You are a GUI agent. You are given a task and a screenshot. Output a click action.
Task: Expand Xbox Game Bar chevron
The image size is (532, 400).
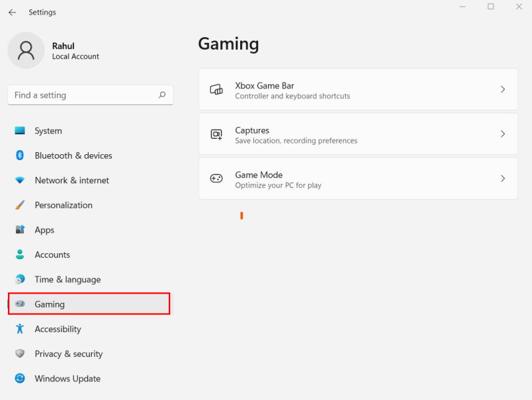click(503, 90)
